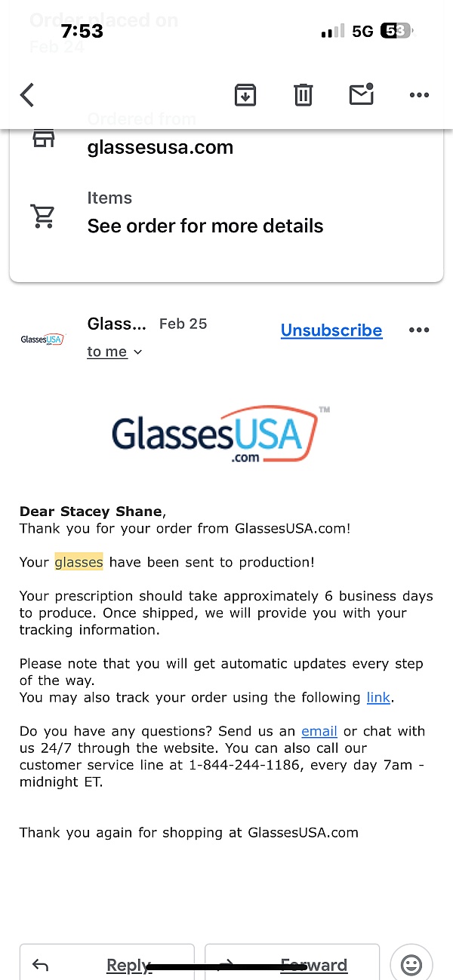
Task: Click the back arrow to return to inbox
Action: [x=26, y=95]
